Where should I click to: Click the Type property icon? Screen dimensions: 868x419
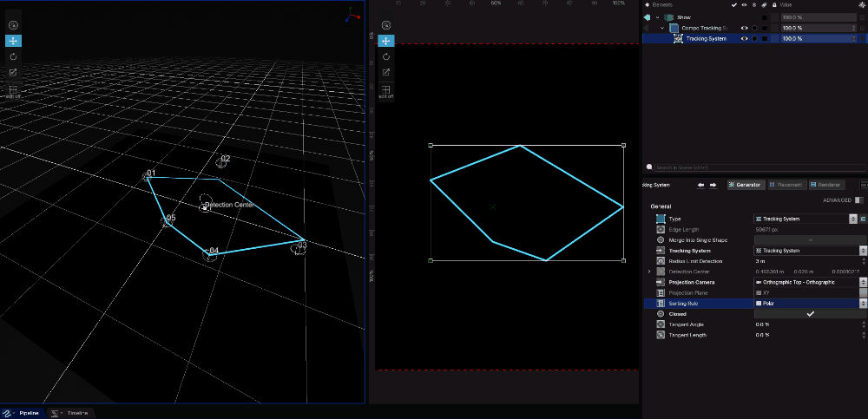(x=661, y=219)
